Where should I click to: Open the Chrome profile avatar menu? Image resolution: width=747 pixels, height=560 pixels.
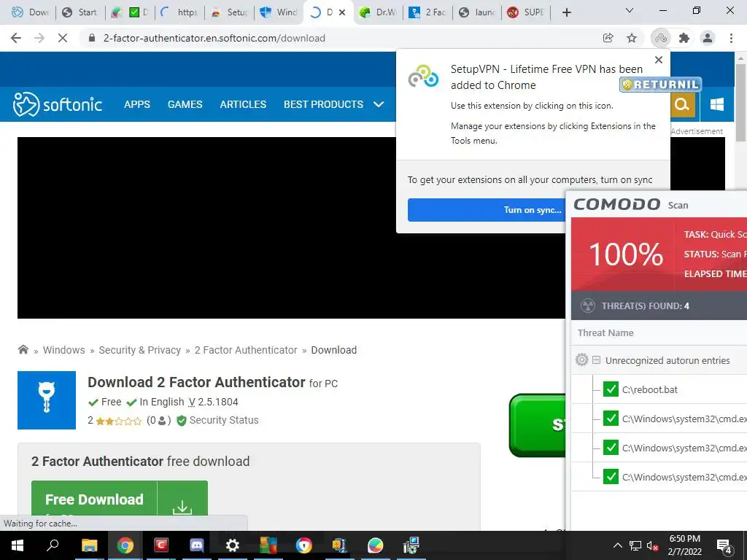pyautogui.click(x=708, y=38)
